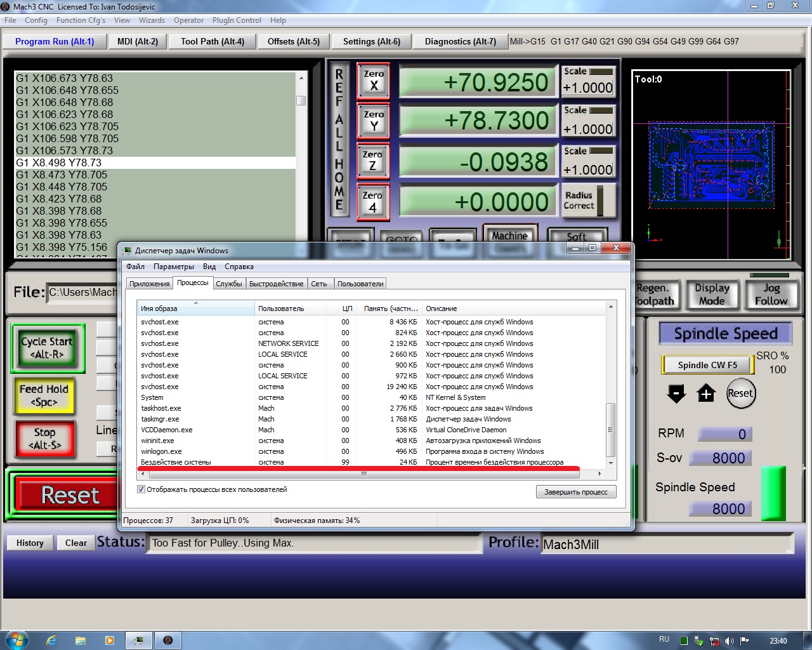Click Display Mode button
Screen dimensions: 812x650
712,295
